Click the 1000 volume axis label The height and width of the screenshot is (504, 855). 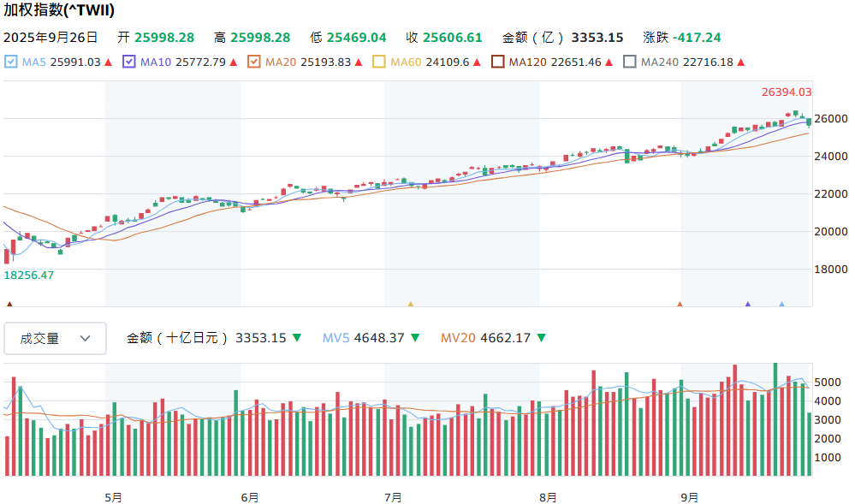tap(828, 457)
